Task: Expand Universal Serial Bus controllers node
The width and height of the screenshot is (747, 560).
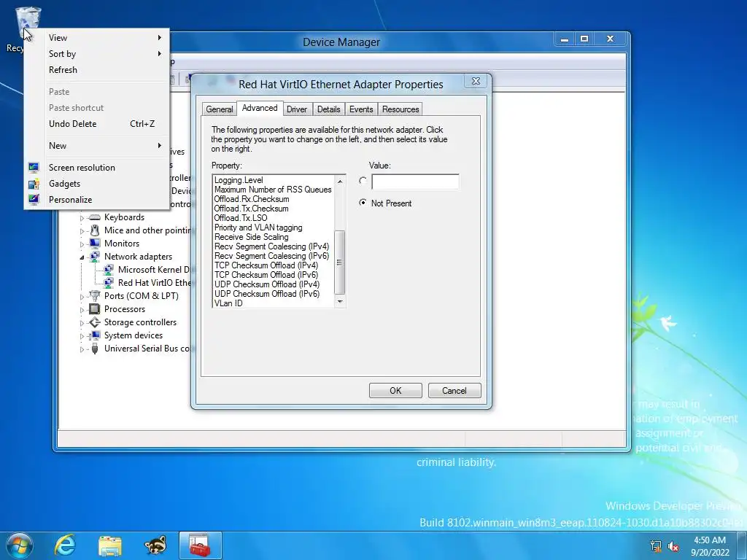Action: tap(82, 349)
